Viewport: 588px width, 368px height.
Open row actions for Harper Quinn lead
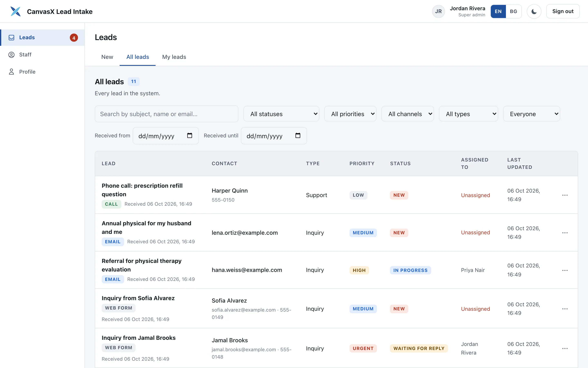(x=565, y=195)
